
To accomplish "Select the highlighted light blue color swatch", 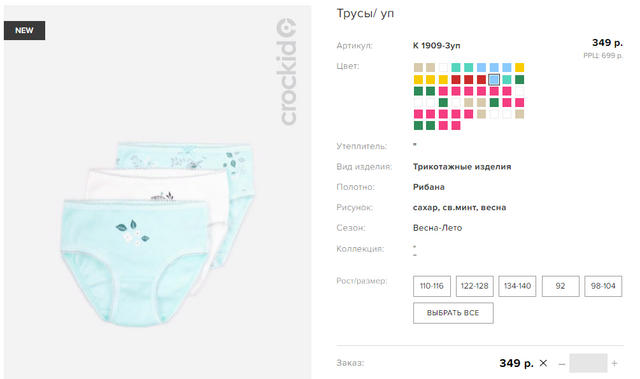I will [x=494, y=79].
